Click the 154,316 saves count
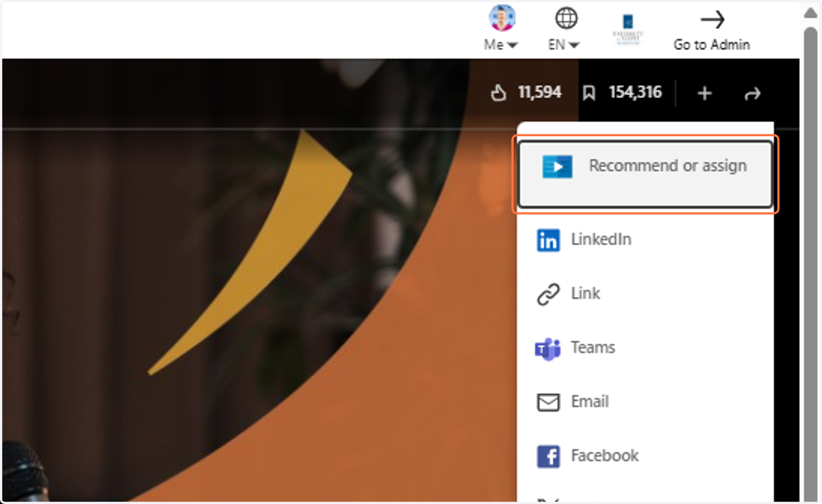 tap(635, 92)
